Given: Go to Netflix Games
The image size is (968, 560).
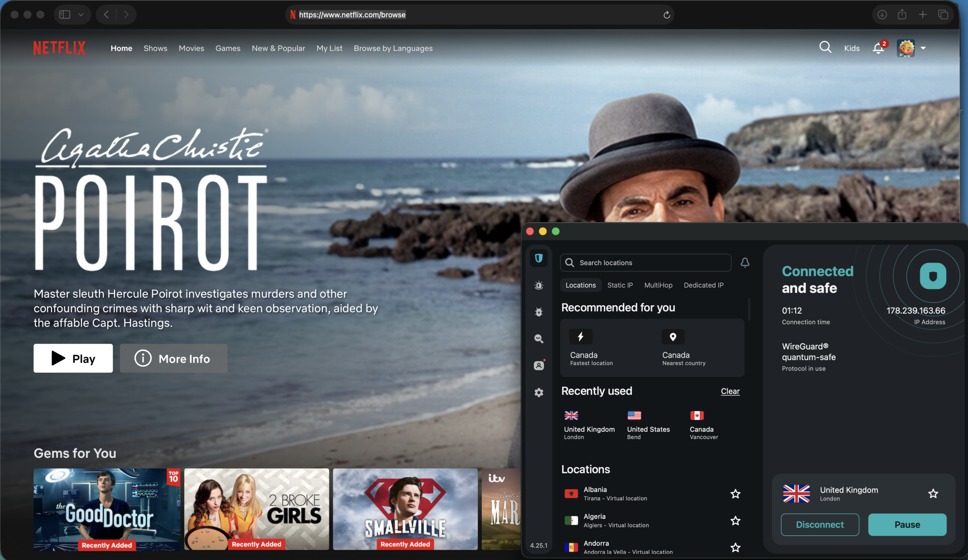Looking at the screenshot, I should (x=228, y=48).
